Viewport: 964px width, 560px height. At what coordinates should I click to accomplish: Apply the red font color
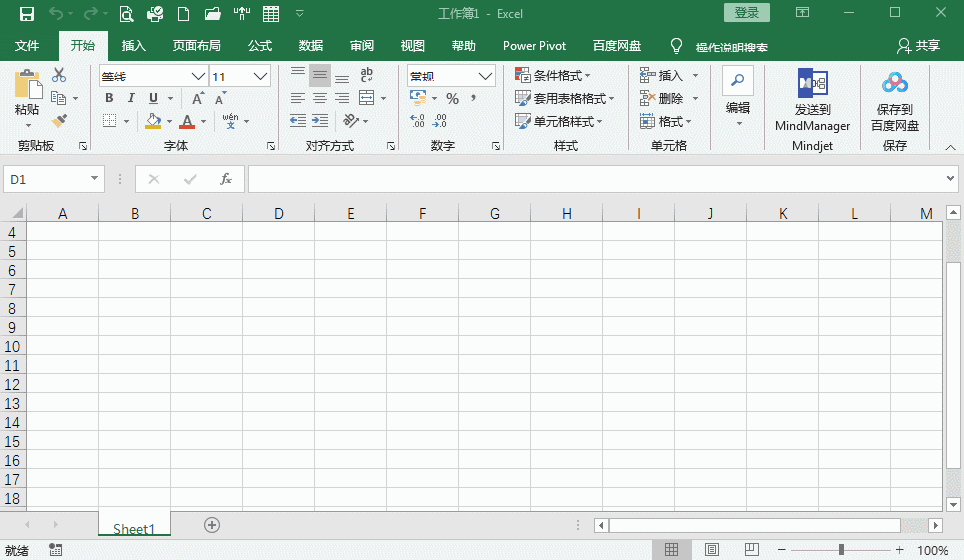pyautogui.click(x=187, y=121)
